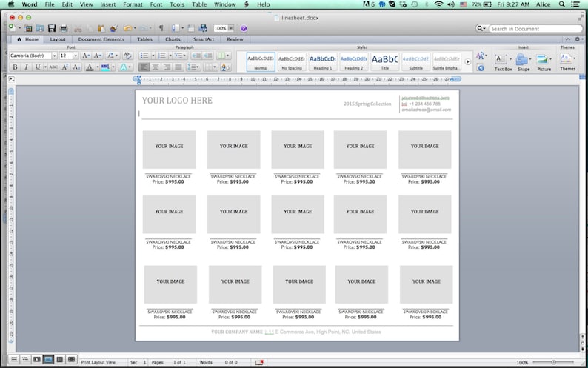Clear formatting eraser icon
The image size is (588, 368).
[x=127, y=56]
